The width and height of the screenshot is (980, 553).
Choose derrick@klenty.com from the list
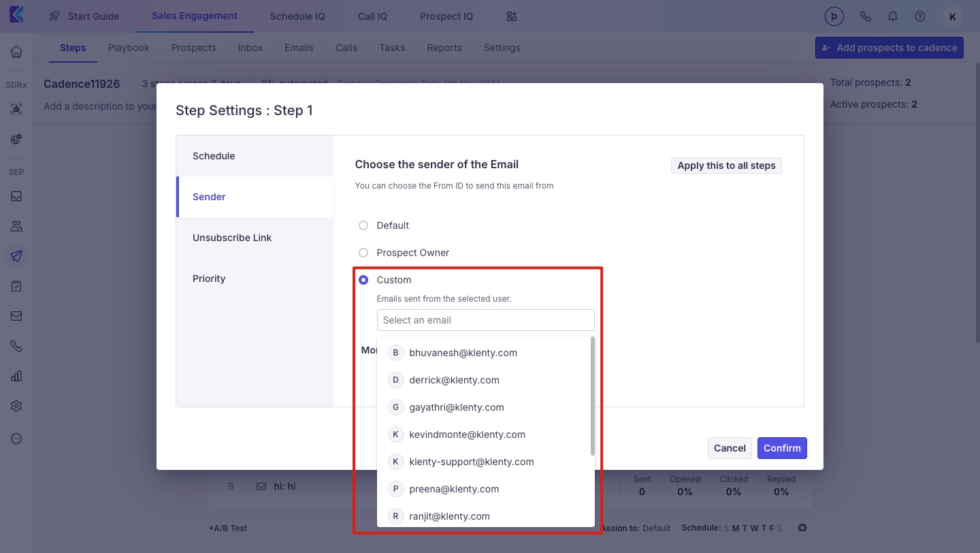(485, 380)
